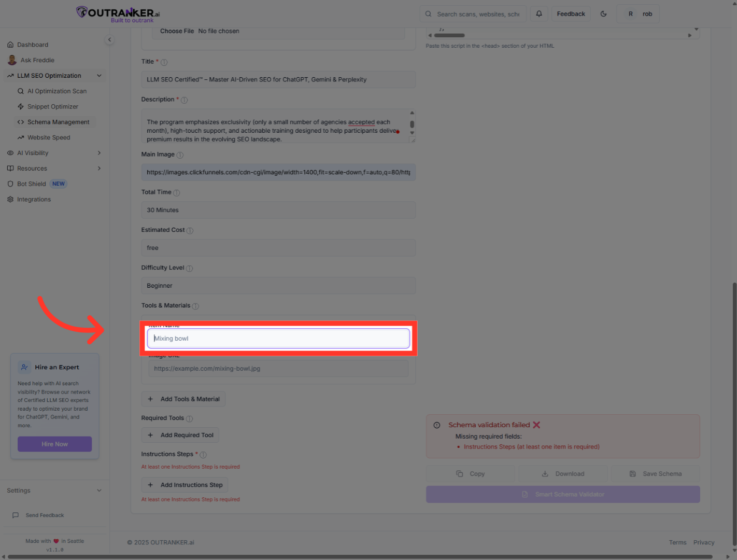Click the Hire Now button
This screenshot has height=560, width=737.
click(x=54, y=444)
